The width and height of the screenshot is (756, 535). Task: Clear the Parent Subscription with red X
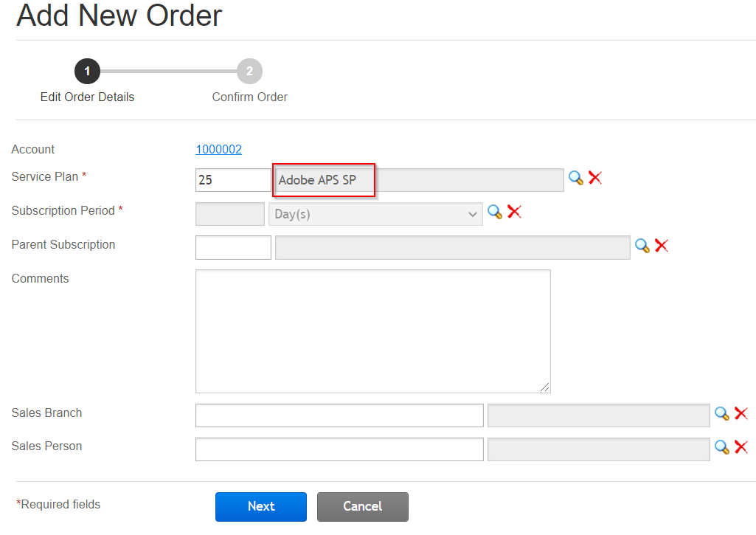662,246
